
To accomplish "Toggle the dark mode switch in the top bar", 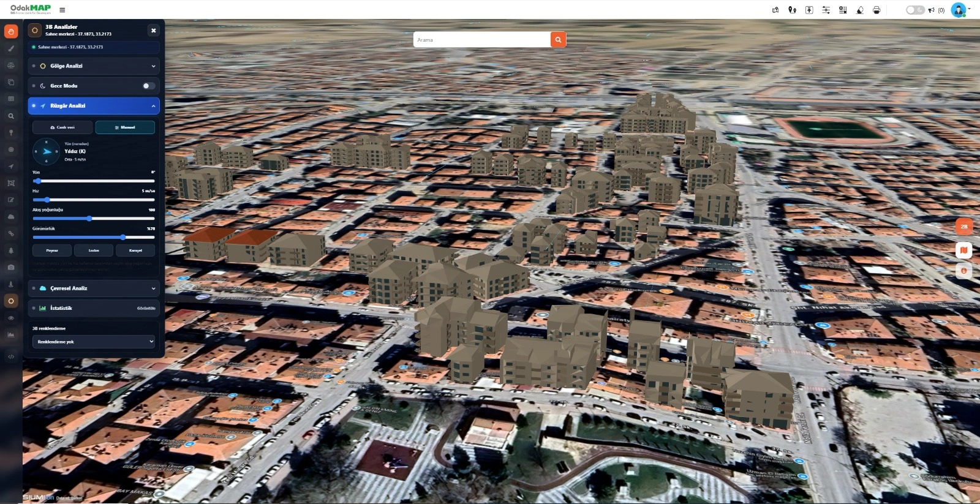I will pyautogui.click(x=915, y=10).
